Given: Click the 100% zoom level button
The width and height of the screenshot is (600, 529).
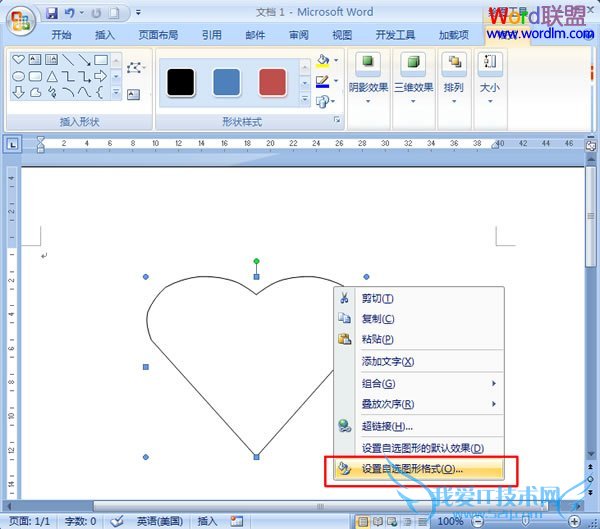Looking at the screenshot, I should [x=450, y=521].
